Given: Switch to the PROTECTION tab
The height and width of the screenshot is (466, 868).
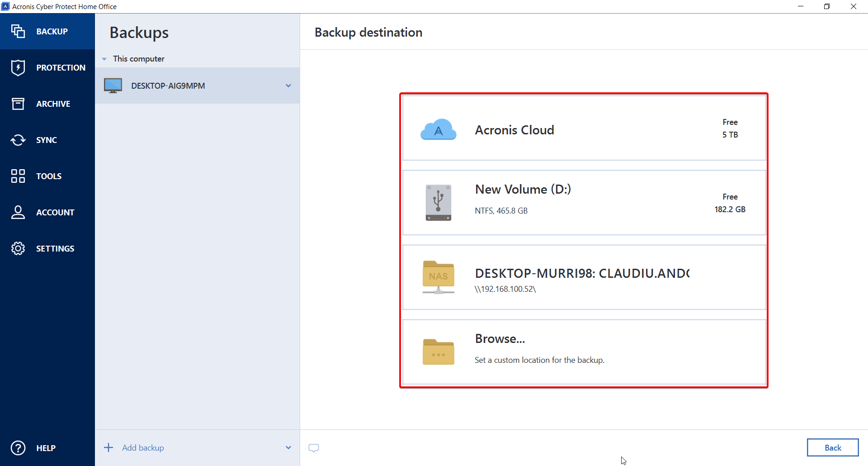Looking at the screenshot, I should click(47, 67).
